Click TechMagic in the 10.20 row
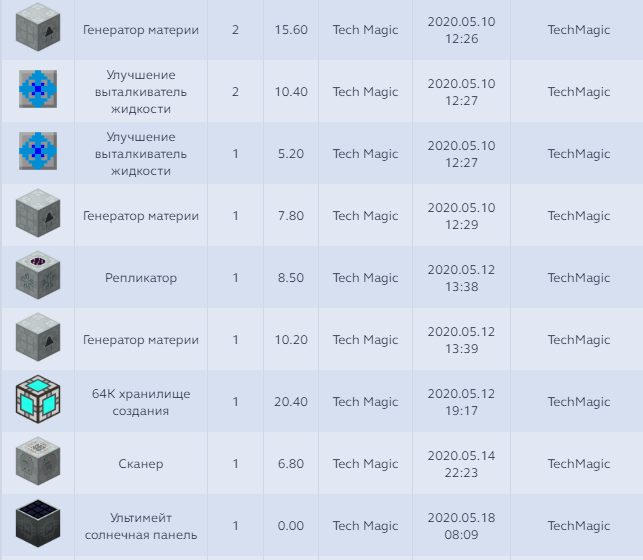Screen dimensions: 643x560 click(x=579, y=340)
